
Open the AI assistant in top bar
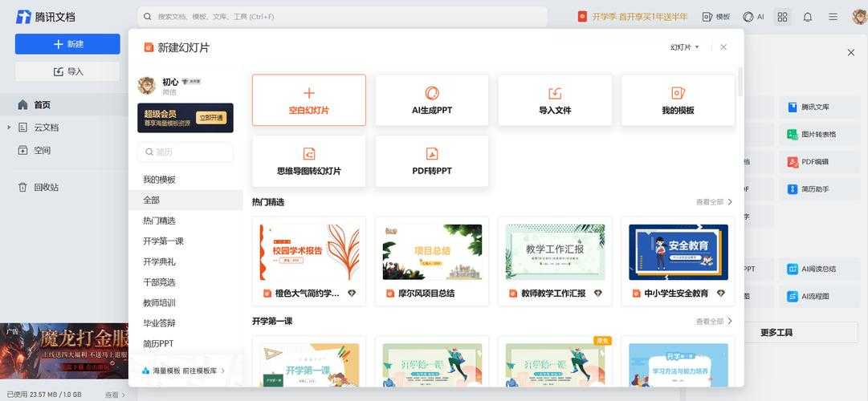(x=753, y=17)
